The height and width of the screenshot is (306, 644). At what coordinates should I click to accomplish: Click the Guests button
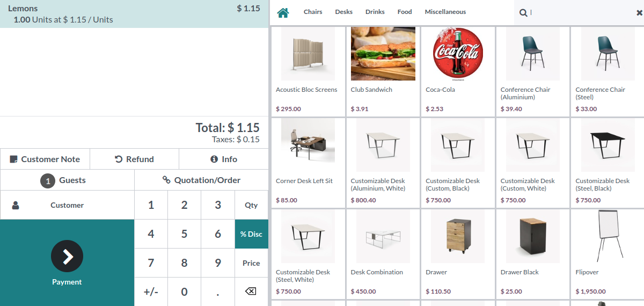tap(67, 180)
